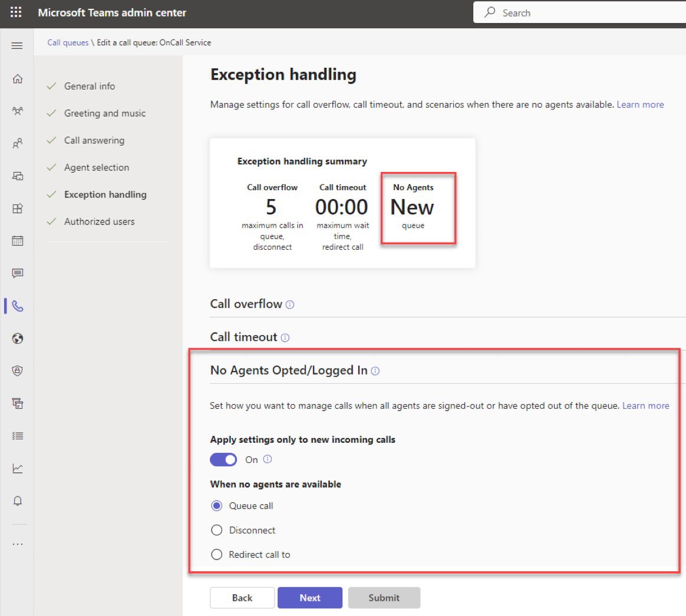This screenshot has width=686, height=616.
Task: Show info for No Agents Opted/Logged In
Action: coord(375,371)
